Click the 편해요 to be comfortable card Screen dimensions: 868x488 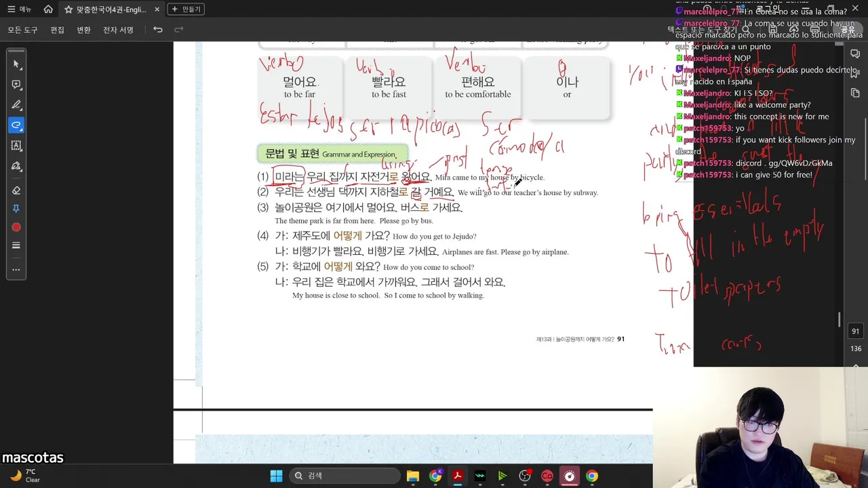(478, 87)
